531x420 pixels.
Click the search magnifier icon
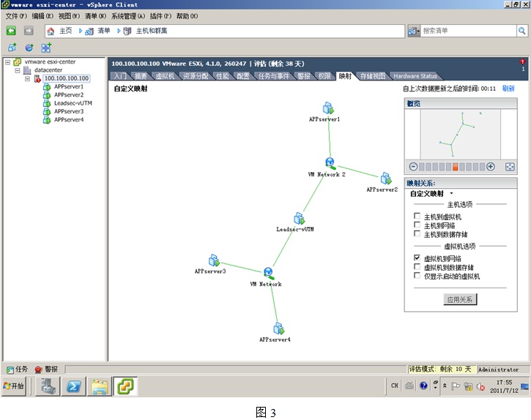522,31
